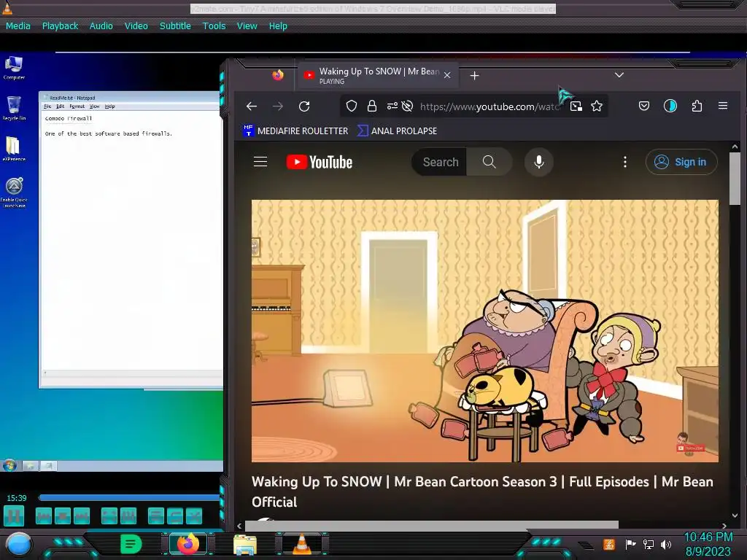Image resolution: width=747 pixels, height=560 pixels.
Task: Save page to Pocket
Action: point(644,106)
